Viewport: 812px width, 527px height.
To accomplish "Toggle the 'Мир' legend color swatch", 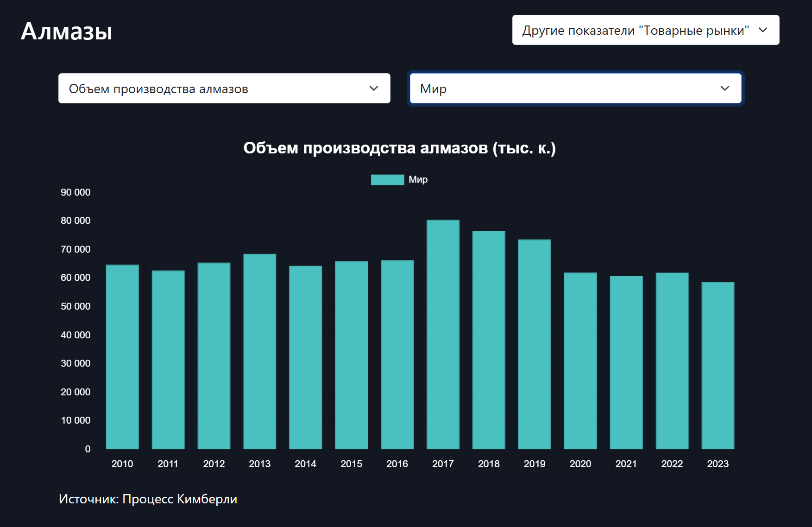I will click(x=387, y=180).
